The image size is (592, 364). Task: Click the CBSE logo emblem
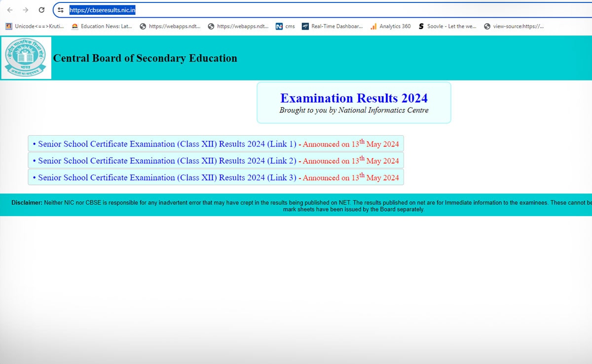tap(26, 58)
